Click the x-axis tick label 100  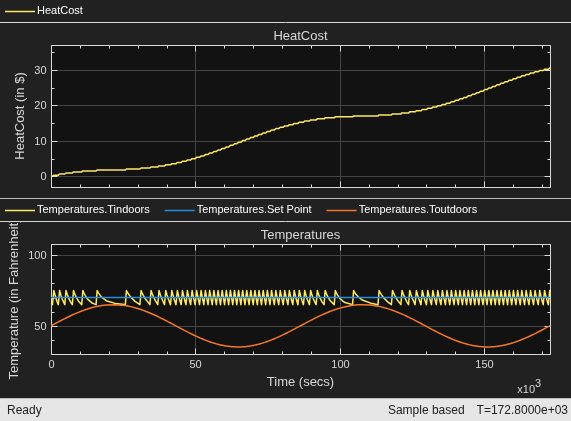340,364
